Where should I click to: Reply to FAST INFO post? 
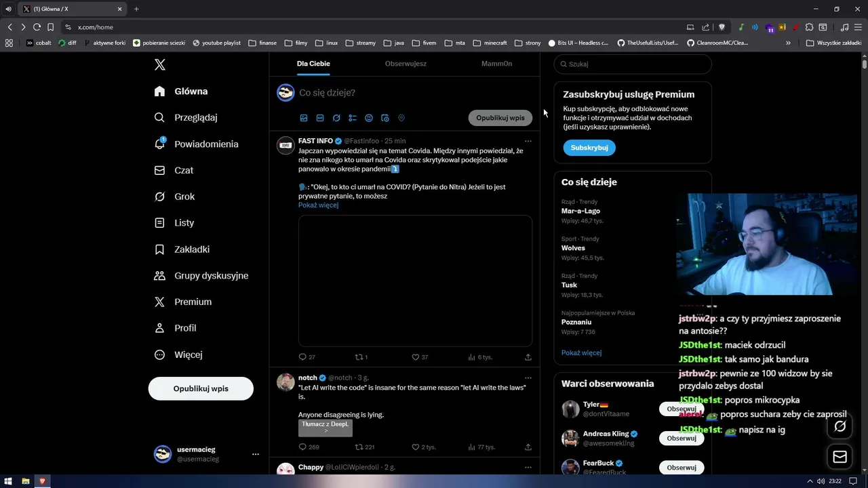coord(307,357)
